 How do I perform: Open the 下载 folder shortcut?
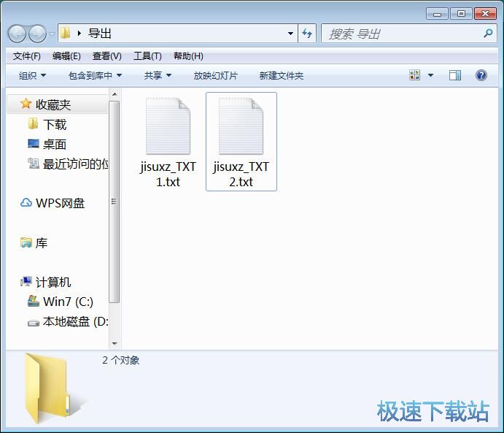point(55,125)
